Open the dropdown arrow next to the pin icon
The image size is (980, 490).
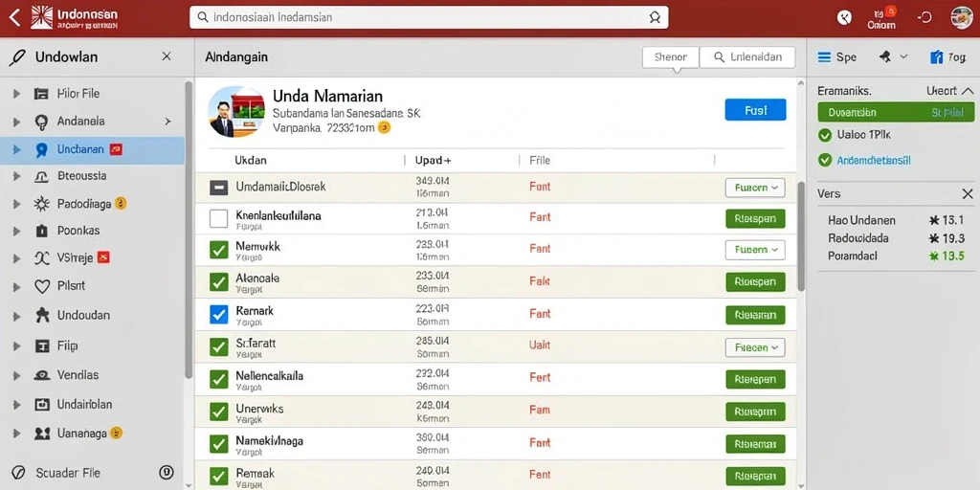(x=903, y=56)
